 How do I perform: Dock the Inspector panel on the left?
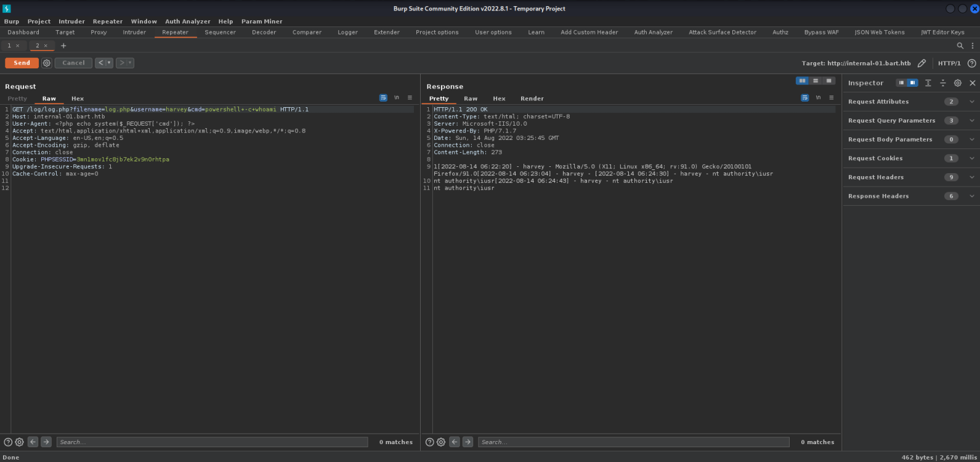point(901,83)
